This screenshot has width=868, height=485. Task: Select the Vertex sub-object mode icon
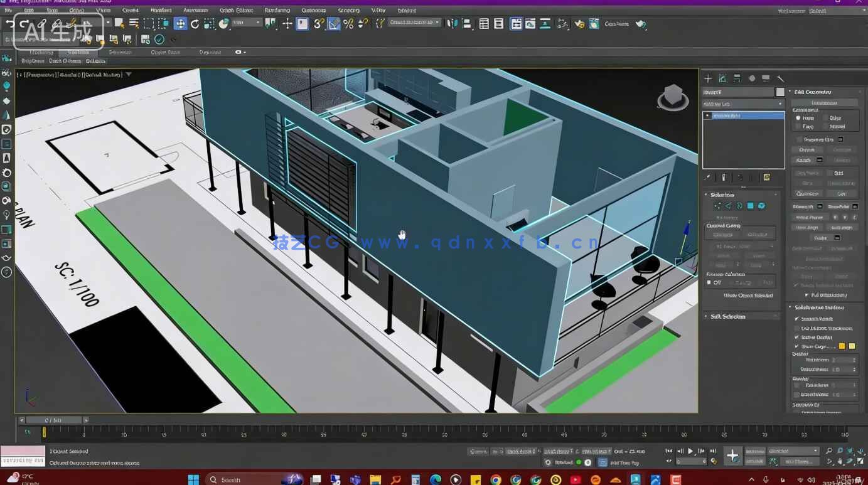pyautogui.click(x=717, y=205)
